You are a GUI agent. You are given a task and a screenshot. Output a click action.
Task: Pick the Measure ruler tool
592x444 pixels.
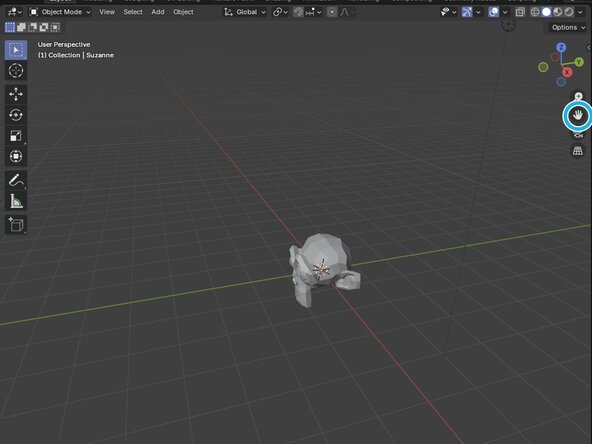[x=16, y=201]
